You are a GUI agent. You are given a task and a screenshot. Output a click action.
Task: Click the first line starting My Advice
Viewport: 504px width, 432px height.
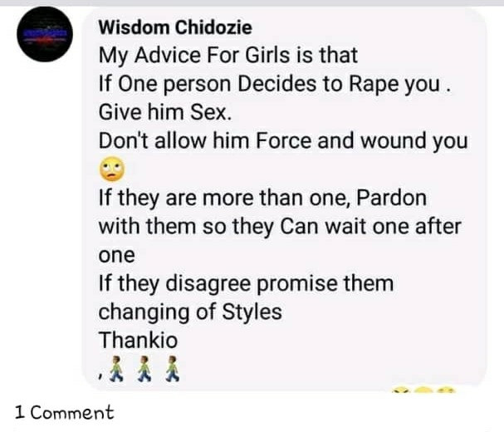[x=228, y=56]
